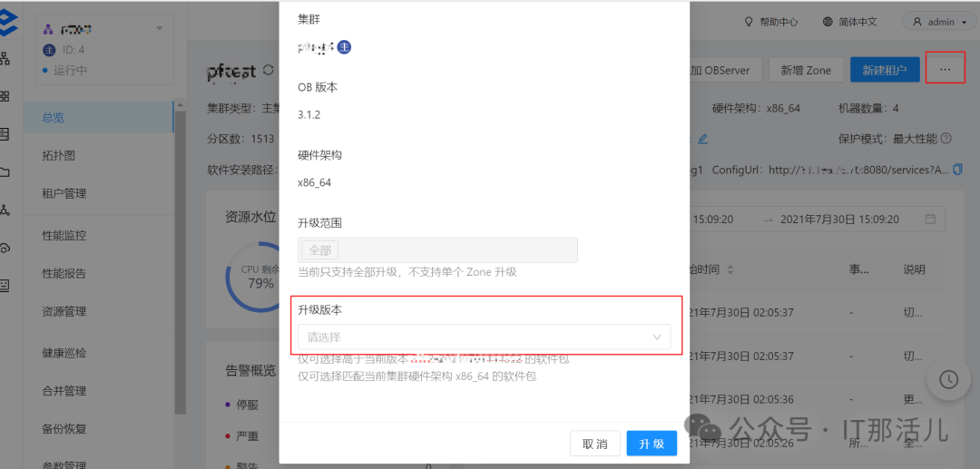Click the 运行中 status text
Viewport: 980px width, 469px height.
(70, 70)
